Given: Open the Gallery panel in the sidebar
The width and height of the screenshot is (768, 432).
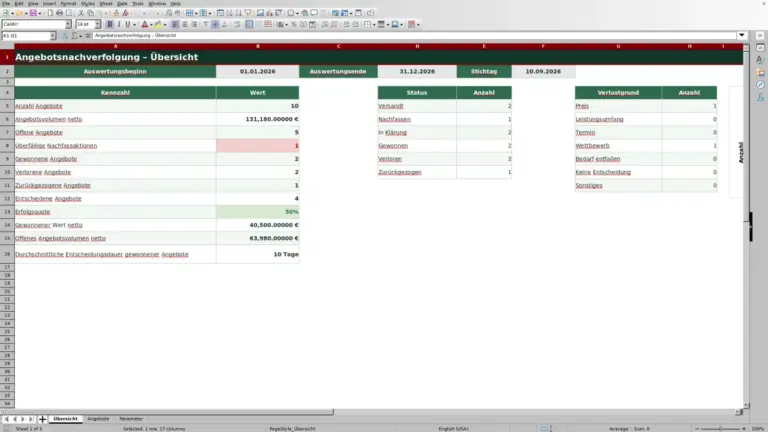Looking at the screenshot, I should tap(760, 72).
